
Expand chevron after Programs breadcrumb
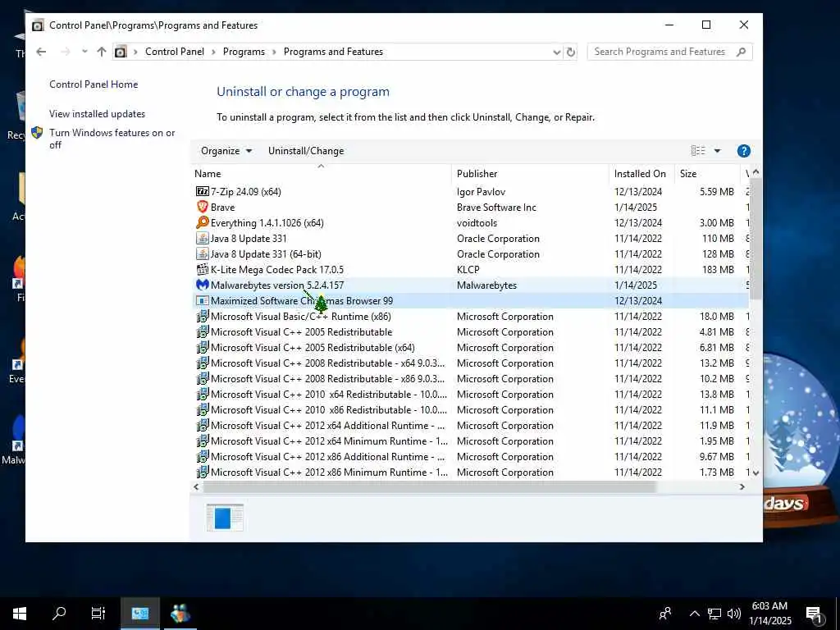[x=274, y=52]
